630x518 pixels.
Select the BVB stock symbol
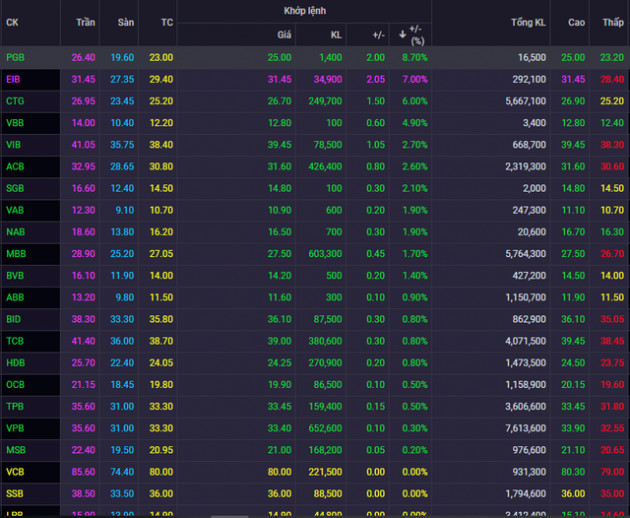pos(15,275)
